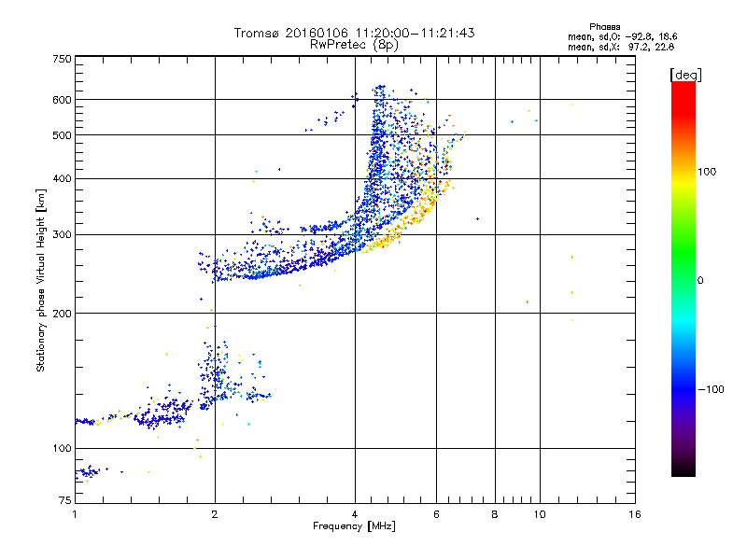Click the plot title 'Tromsø 20160106 11:20:00-11:21:43'

tap(354, 33)
